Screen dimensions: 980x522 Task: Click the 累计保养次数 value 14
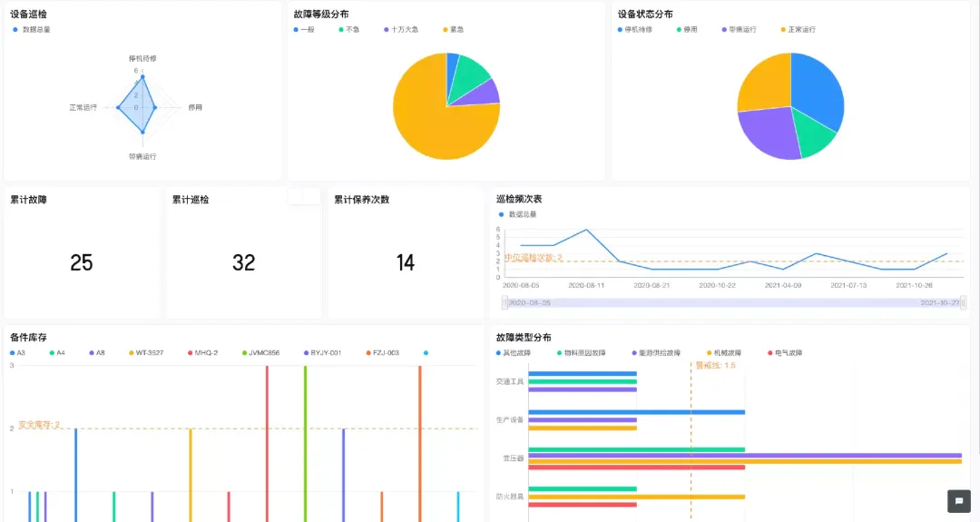(405, 262)
